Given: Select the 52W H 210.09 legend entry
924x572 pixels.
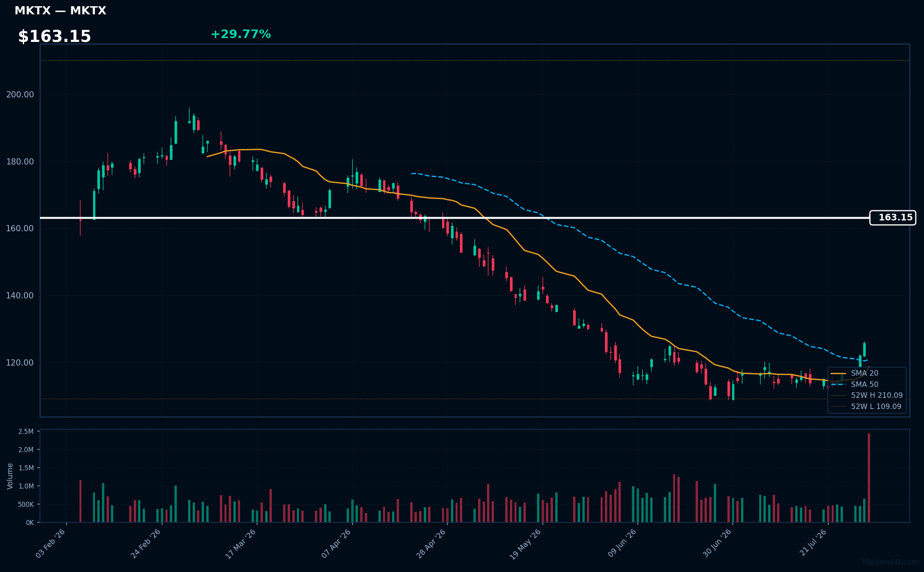Looking at the screenshot, I should click(x=867, y=395).
